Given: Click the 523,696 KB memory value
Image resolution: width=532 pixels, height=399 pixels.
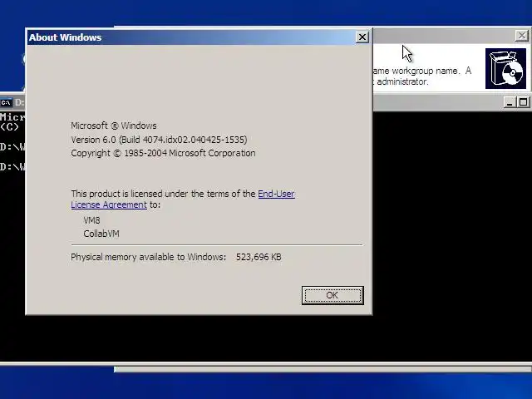Looking at the screenshot, I should (259, 257).
